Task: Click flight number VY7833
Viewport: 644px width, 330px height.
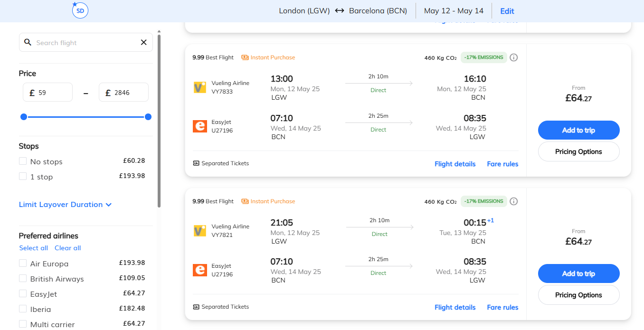Action: pos(222,92)
